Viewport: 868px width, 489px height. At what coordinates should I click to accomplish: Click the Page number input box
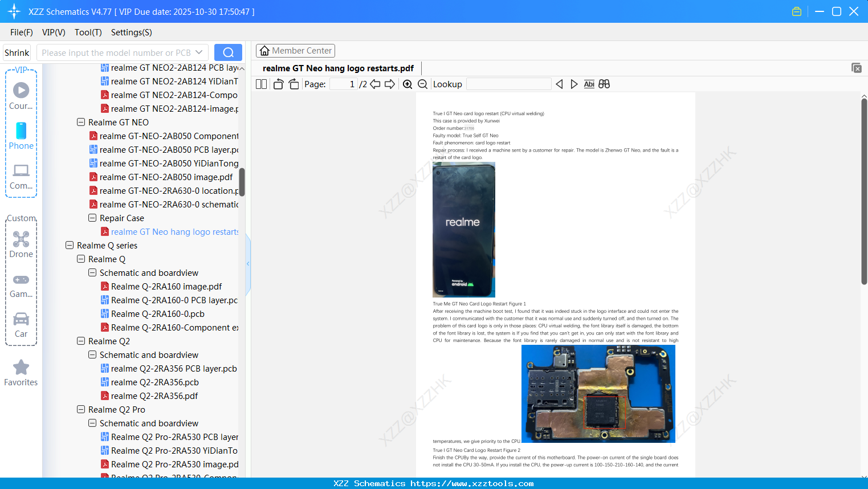pos(343,84)
